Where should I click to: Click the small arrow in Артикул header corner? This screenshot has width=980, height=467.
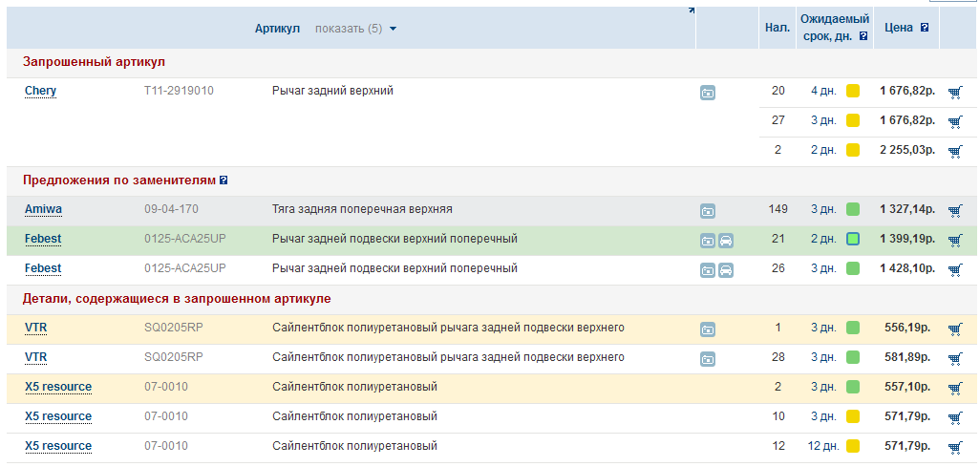692,10
